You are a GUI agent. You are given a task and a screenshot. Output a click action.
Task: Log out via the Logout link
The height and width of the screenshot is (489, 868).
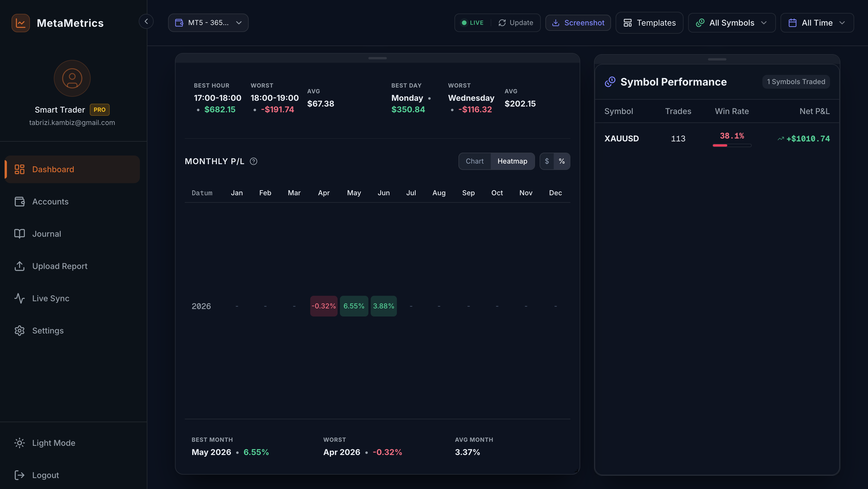pos(72,475)
